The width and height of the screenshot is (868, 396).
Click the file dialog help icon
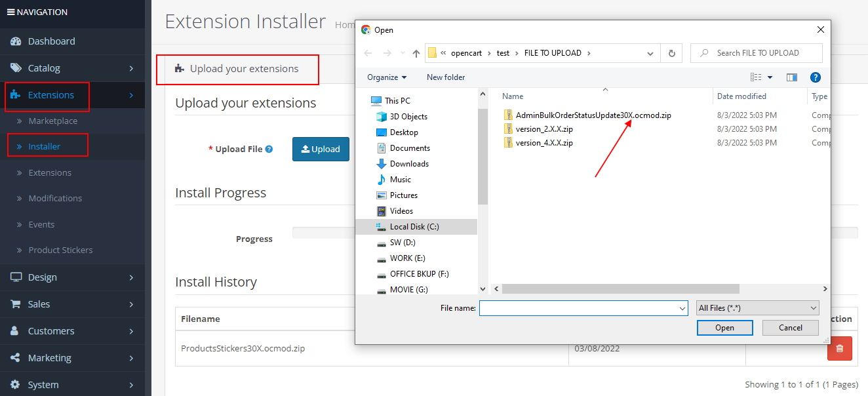pyautogui.click(x=816, y=77)
